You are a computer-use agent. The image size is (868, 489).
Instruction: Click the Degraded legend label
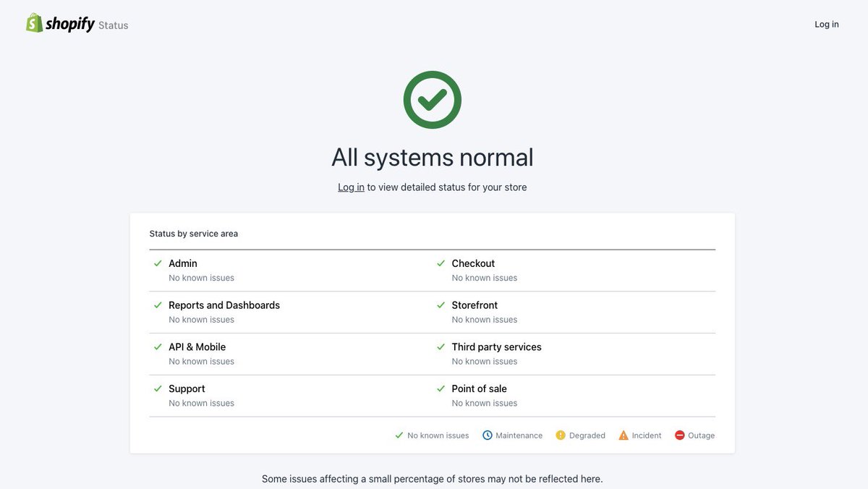click(587, 435)
